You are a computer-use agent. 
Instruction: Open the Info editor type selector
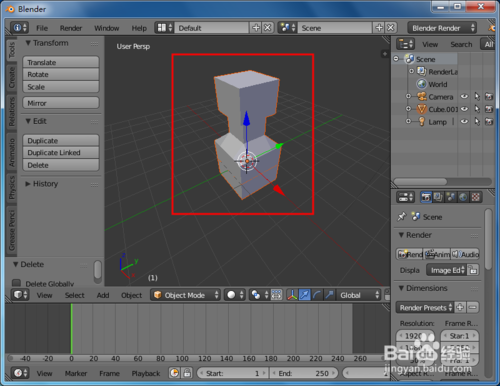tap(19, 28)
